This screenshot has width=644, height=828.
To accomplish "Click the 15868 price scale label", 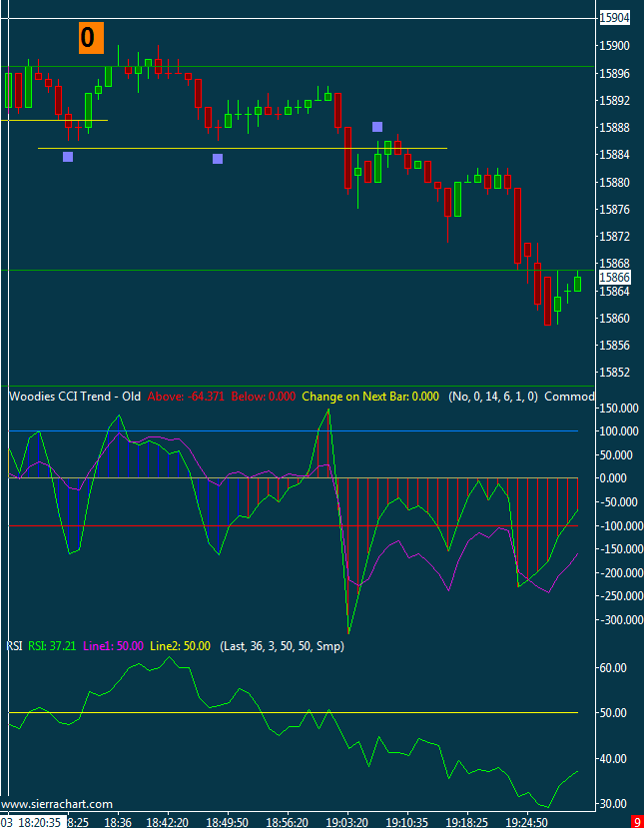I will [615, 264].
